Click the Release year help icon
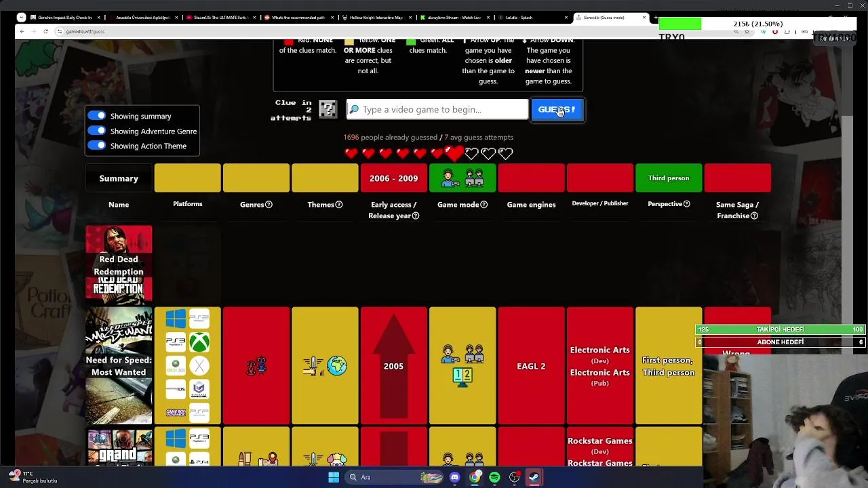The image size is (868, 488). [416, 216]
